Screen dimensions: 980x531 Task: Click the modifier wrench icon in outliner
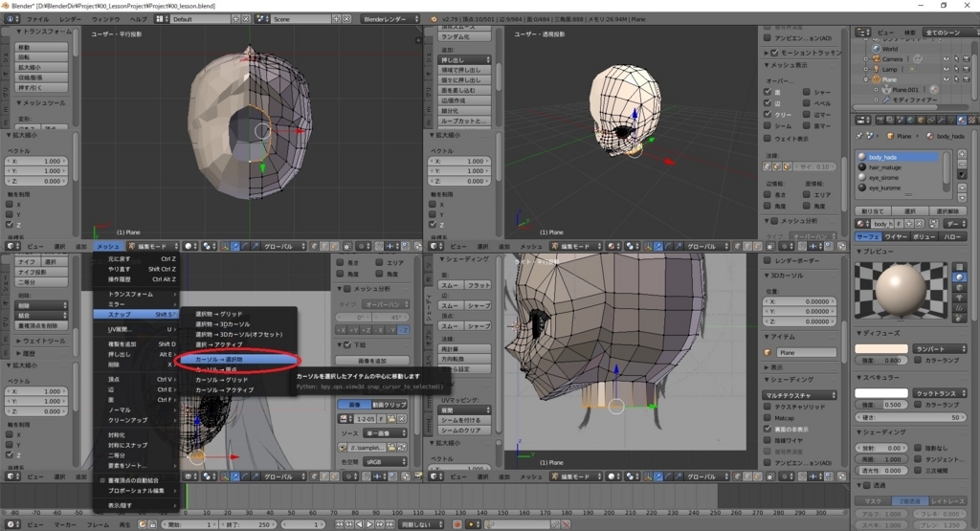885,100
